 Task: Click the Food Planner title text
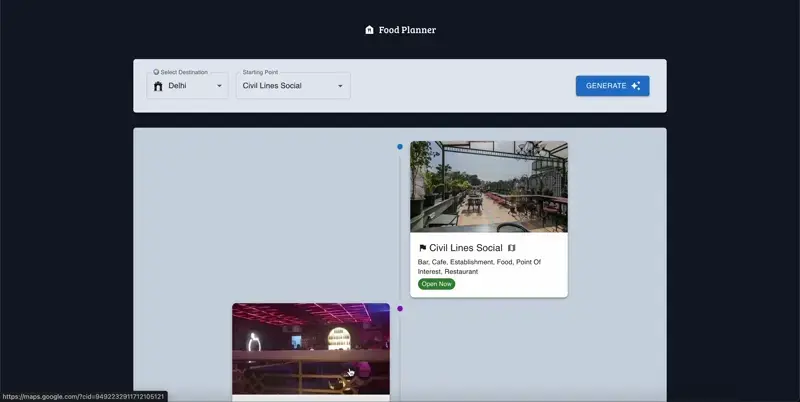tap(407, 30)
